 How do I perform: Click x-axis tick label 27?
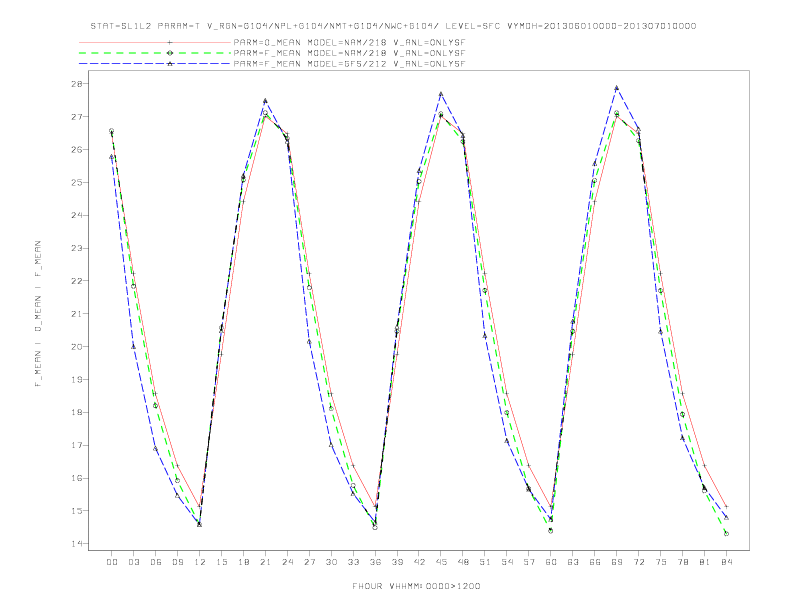[310, 562]
